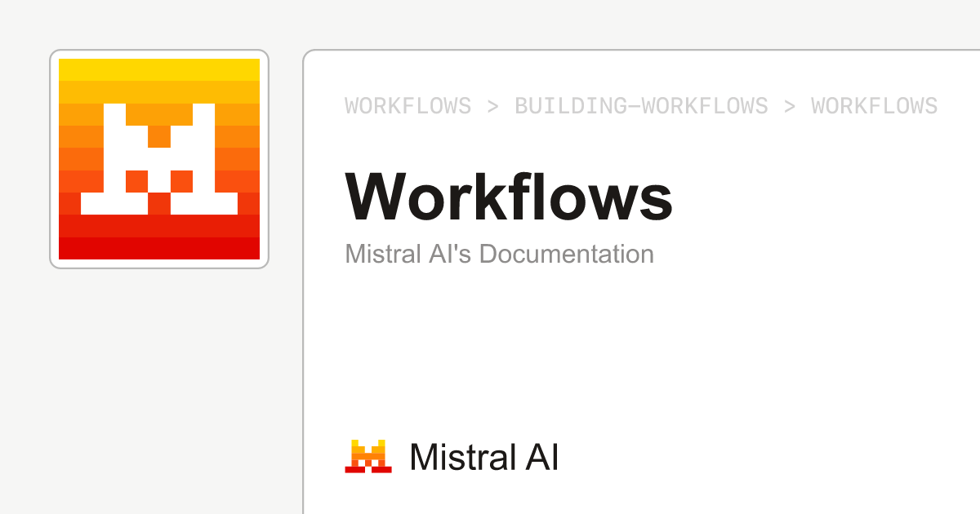The image size is (980, 514).
Task: Click the Mistral AI brand name text
Action: pos(484,457)
